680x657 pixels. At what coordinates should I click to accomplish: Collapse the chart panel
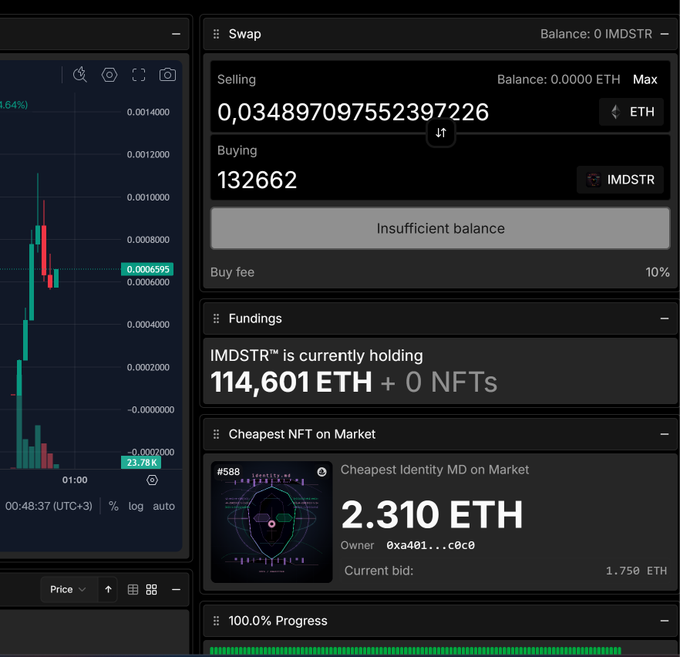click(x=176, y=34)
